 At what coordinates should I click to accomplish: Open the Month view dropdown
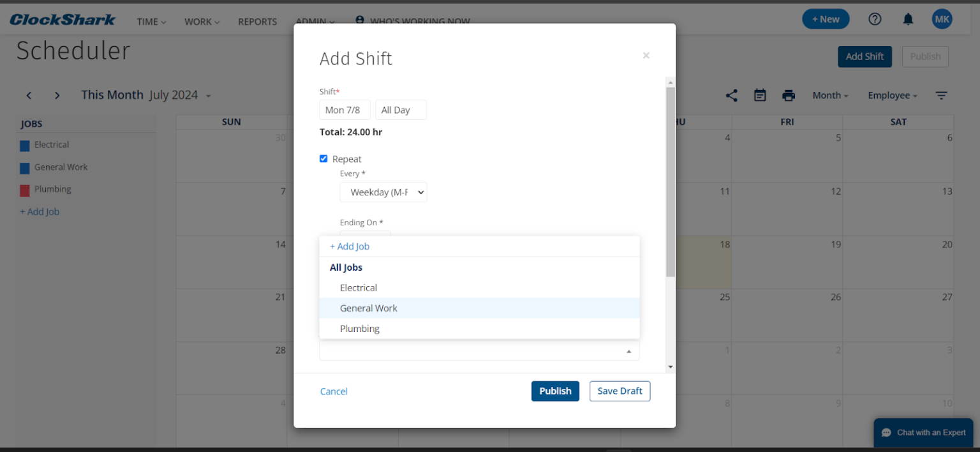coord(830,96)
